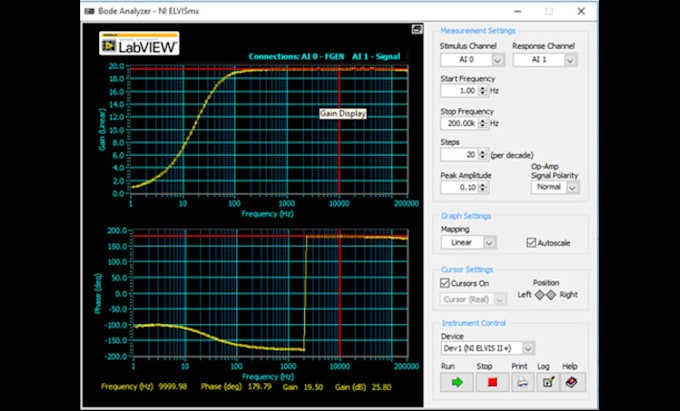Click the Instrument Control heading
Viewport: 680px width, 411px height.
[474, 323]
